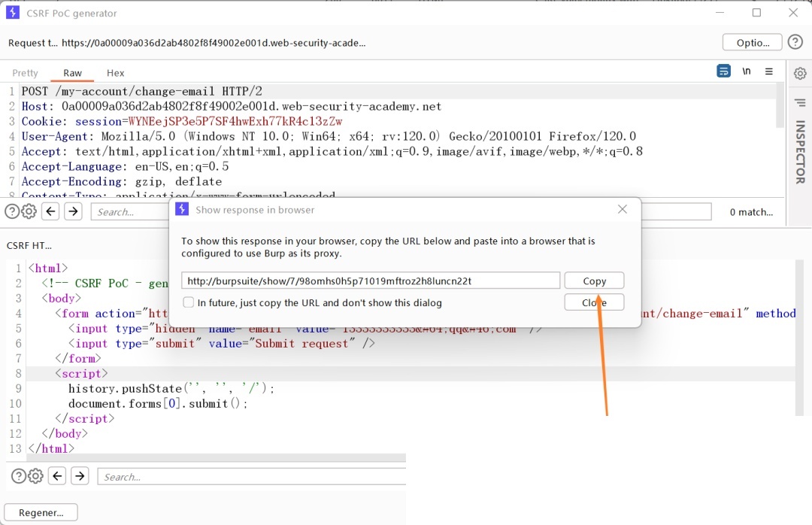
Task: Open CSRF HTML search settings gear
Action: point(35,476)
